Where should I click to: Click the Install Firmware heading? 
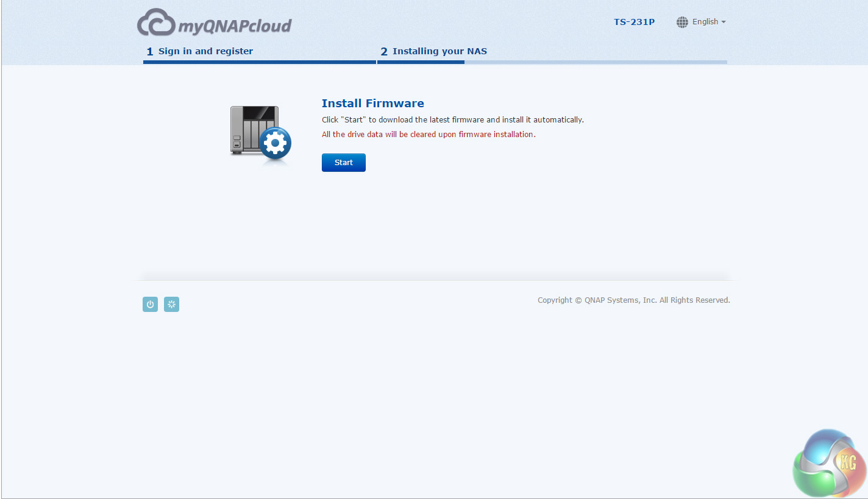pyautogui.click(x=373, y=103)
